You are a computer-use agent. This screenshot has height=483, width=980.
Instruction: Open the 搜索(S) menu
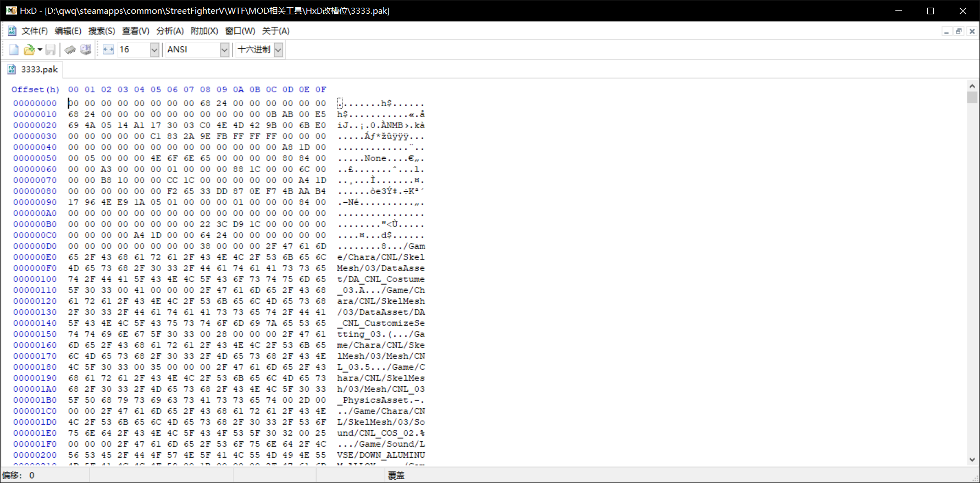pyautogui.click(x=102, y=31)
